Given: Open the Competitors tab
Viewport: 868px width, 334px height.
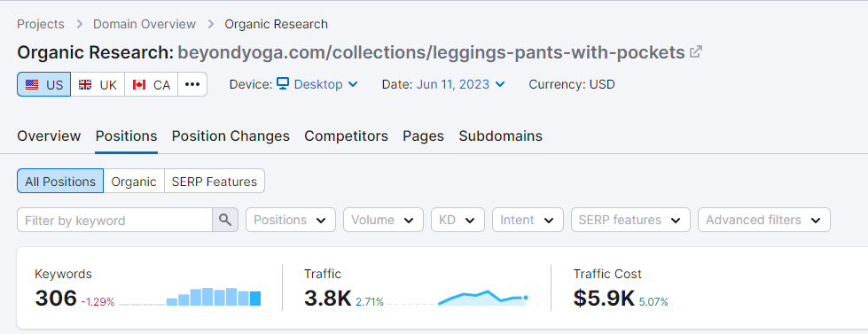Looking at the screenshot, I should click(x=346, y=136).
